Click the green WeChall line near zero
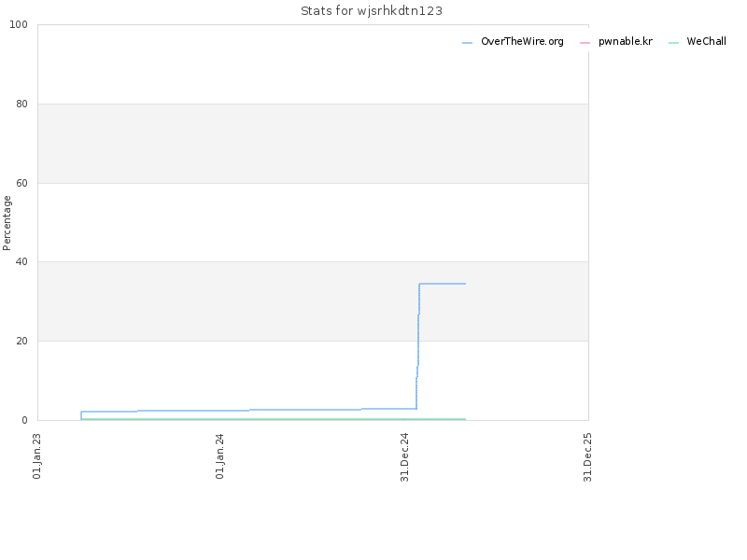747x560 pixels. pyautogui.click(x=273, y=419)
